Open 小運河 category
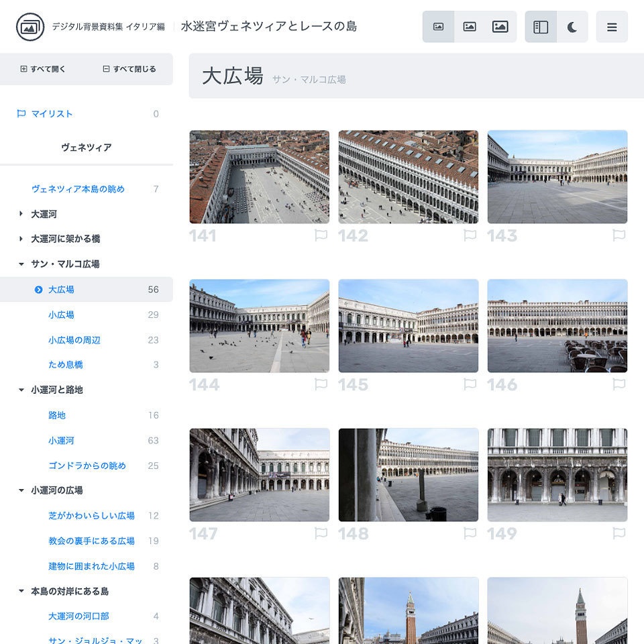The height and width of the screenshot is (644, 644). click(x=61, y=441)
